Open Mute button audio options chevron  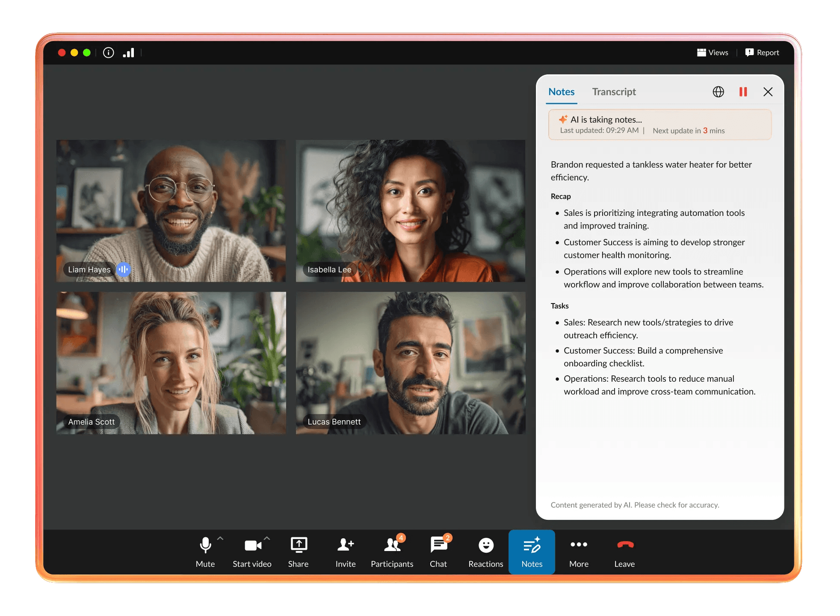point(221,538)
